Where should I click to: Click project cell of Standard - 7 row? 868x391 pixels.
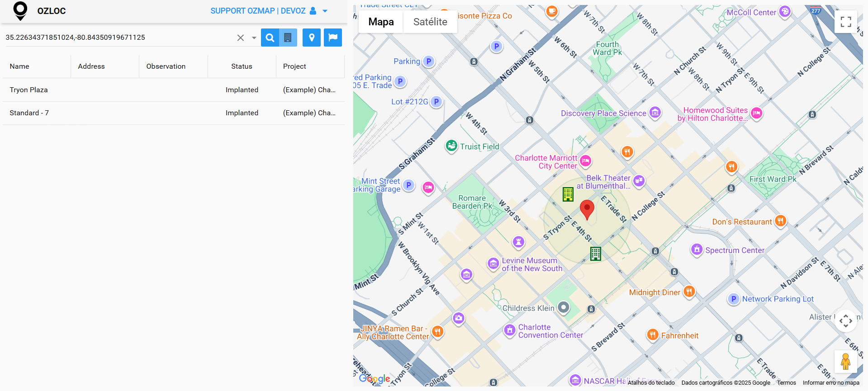coord(309,113)
